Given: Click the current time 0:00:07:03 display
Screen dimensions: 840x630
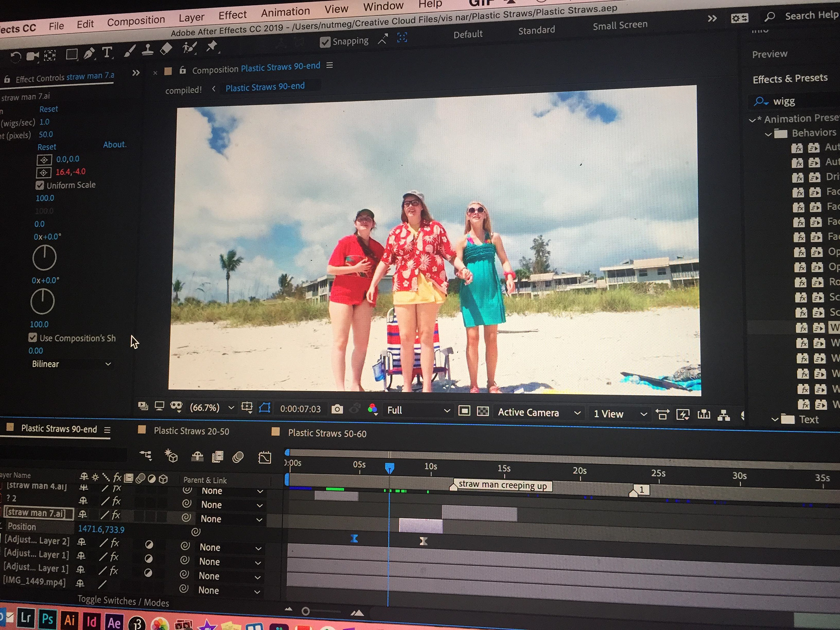Looking at the screenshot, I should (x=300, y=409).
